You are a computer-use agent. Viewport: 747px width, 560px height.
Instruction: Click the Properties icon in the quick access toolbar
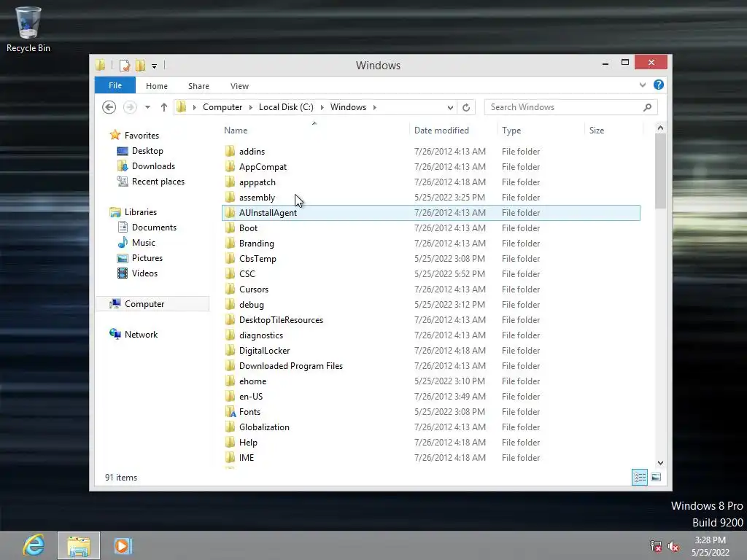click(124, 66)
